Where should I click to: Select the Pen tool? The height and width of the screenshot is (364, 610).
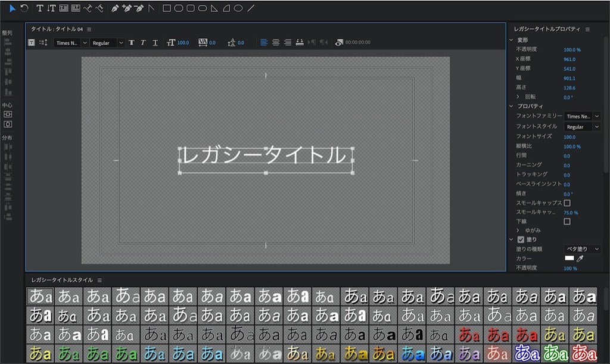tap(115, 8)
